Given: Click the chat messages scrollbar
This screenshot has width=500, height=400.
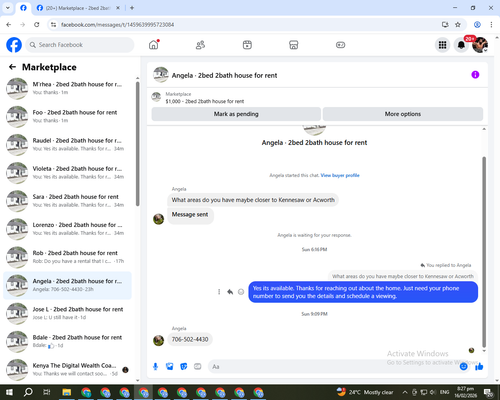Looking at the screenshot, I should (484, 252).
